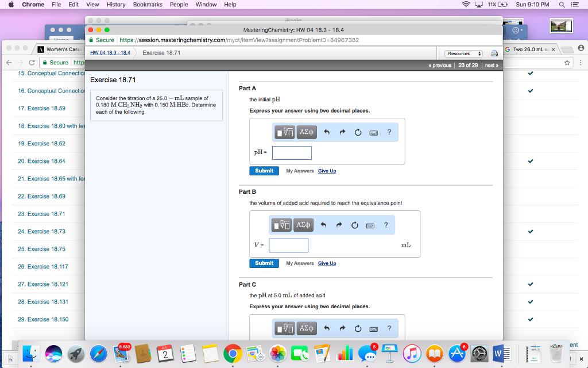The width and height of the screenshot is (588, 368).
Task: Open System Preferences from the Dock
Action: 479,354
